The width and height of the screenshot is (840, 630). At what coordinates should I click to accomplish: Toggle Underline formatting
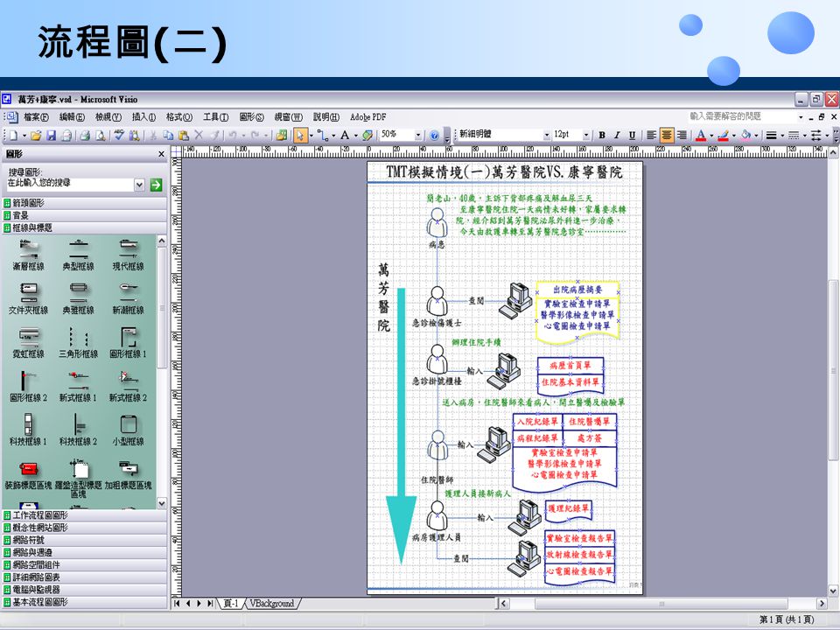point(632,136)
